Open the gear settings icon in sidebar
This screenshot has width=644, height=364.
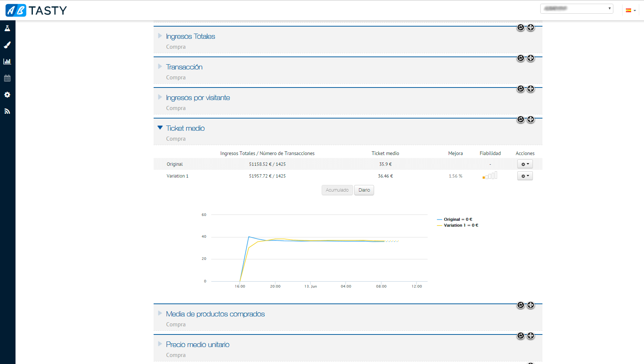coord(7,95)
